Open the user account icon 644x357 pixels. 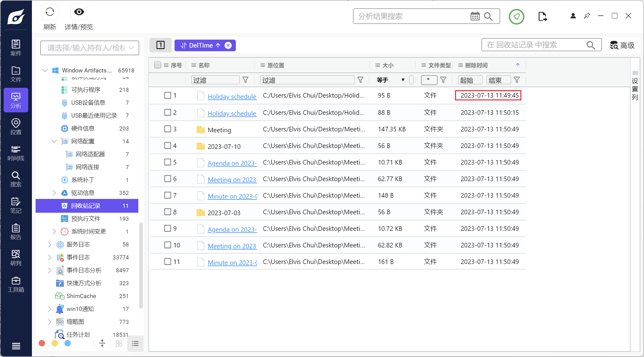(573, 16)
